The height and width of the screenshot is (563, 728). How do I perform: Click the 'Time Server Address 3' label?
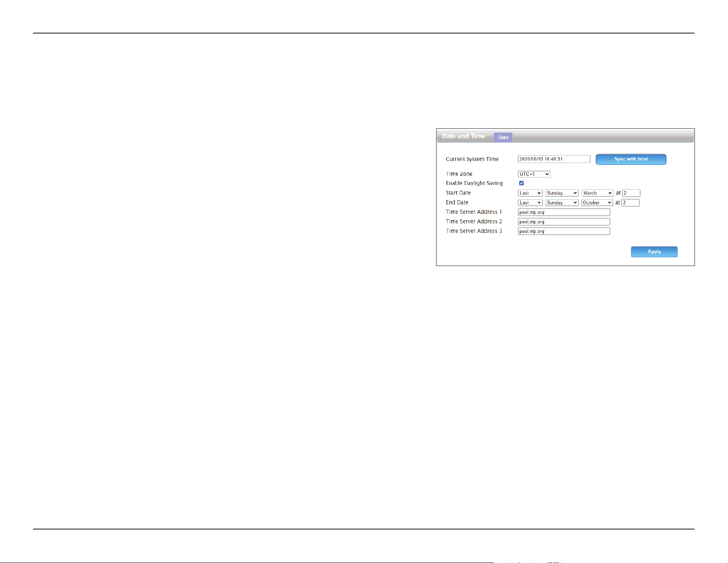(x=474, y=231)
